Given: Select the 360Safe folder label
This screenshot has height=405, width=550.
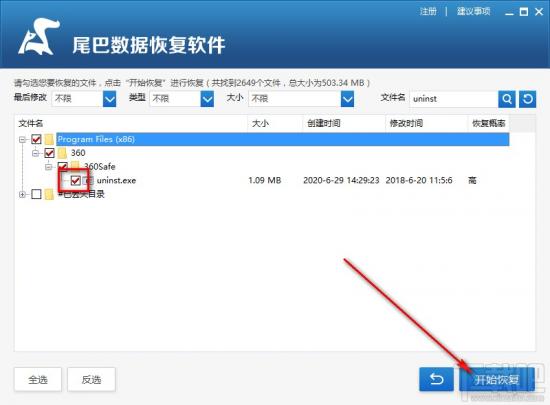Looking at the screenshot, I should click(x=100, y=167).
